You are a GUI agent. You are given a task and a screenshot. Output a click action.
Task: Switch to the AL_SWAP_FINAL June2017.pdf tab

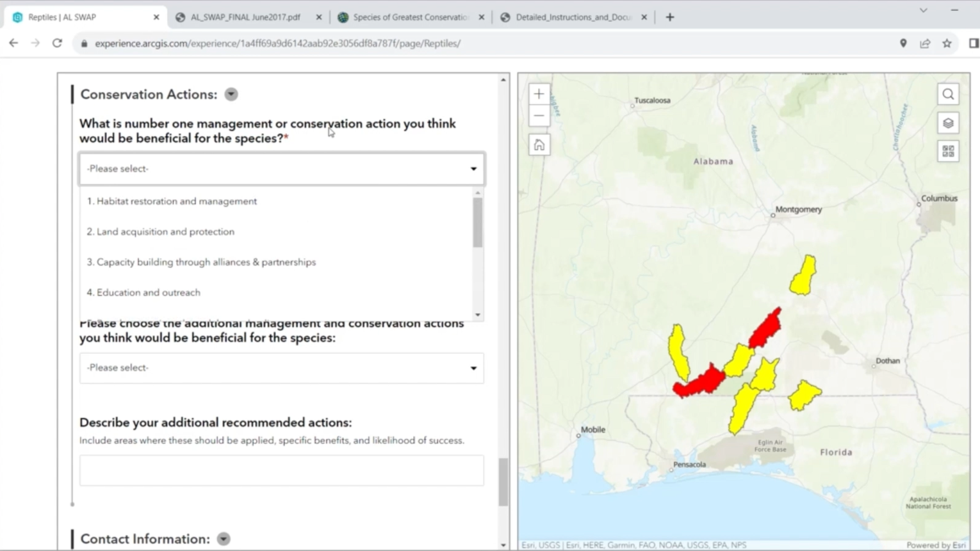243,17
